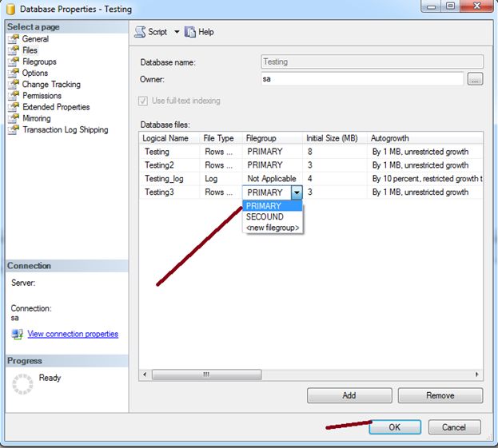Click the Owner text field
Image resolution: width=498 pixels, height=448 pixels.
coord(362,79)
